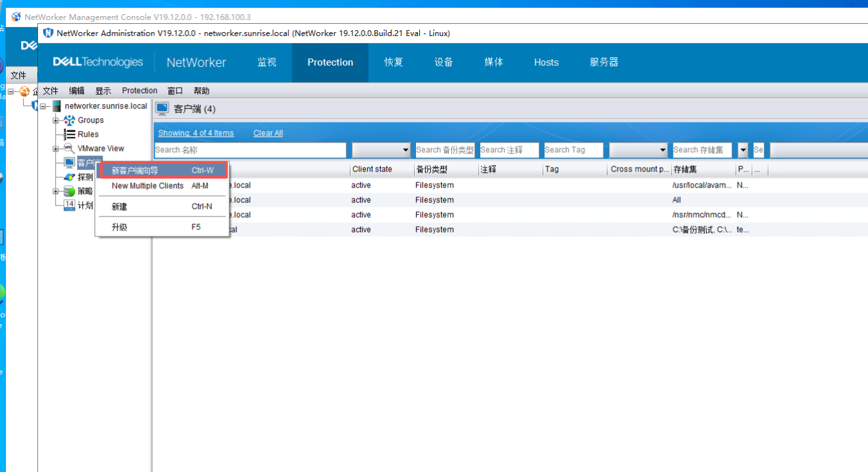
Task: Switch to the 媒体 tab
Action: (x=494, y=62)
